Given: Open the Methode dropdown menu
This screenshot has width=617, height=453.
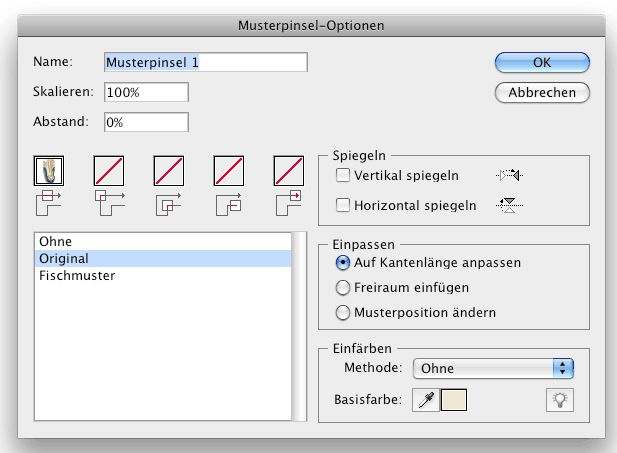Looking at the screenshot, I should [x=492, y=368].
